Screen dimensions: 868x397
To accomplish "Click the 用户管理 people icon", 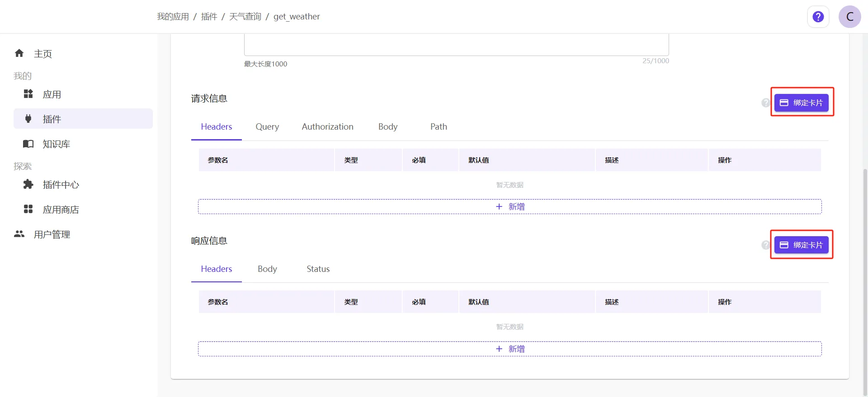I will click(x=19, y=234).
